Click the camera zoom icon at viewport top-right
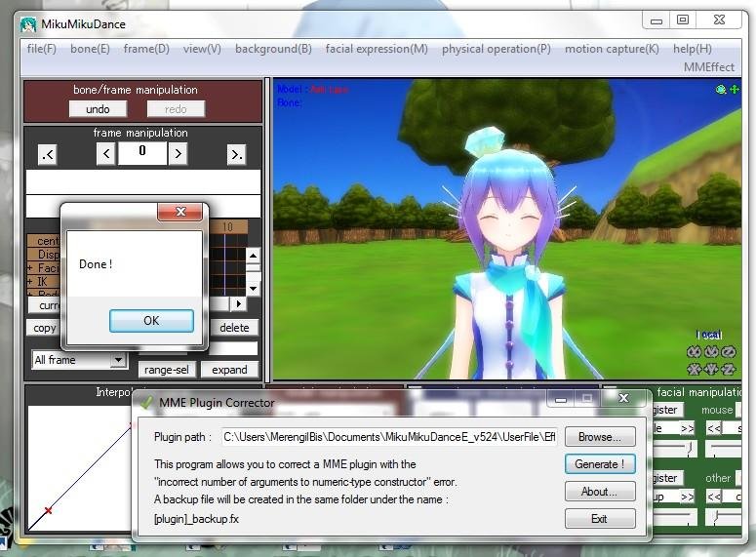 tap(721, 89)
